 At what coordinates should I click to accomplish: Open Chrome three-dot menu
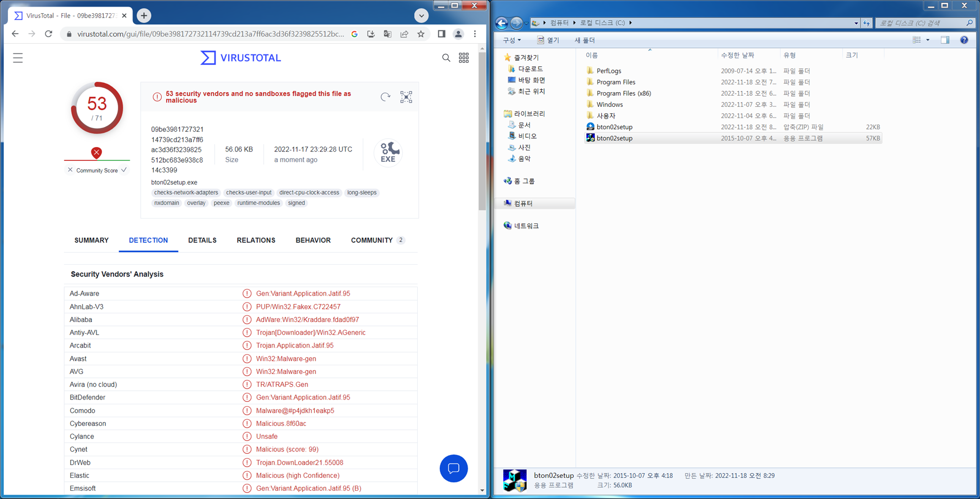475,34
